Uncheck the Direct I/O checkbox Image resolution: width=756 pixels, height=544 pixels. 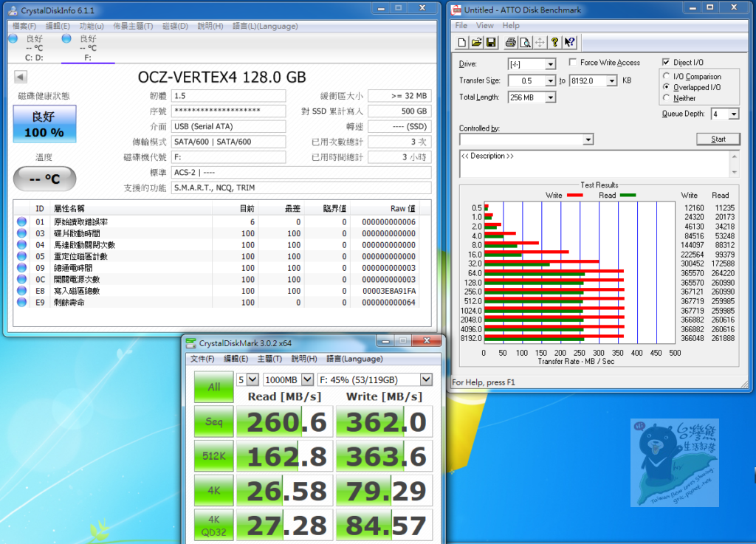pos(667,63)
